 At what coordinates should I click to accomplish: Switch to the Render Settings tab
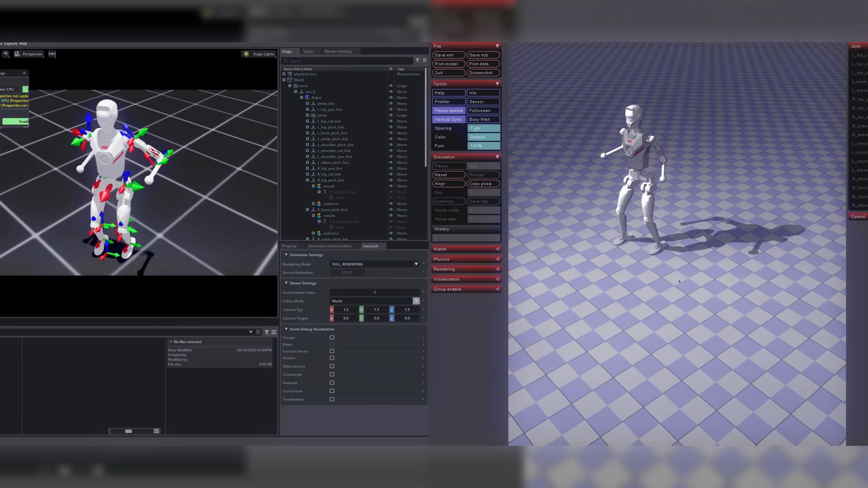(x=338, y=52)
